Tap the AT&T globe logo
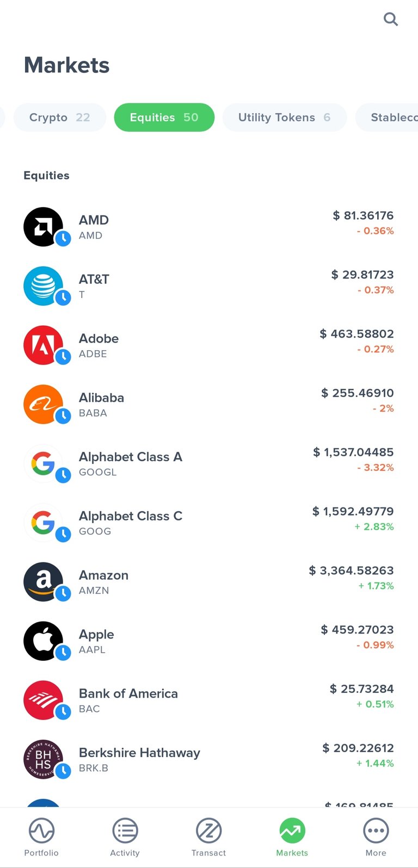Screen dimensions: 418x868 (44, 286)
